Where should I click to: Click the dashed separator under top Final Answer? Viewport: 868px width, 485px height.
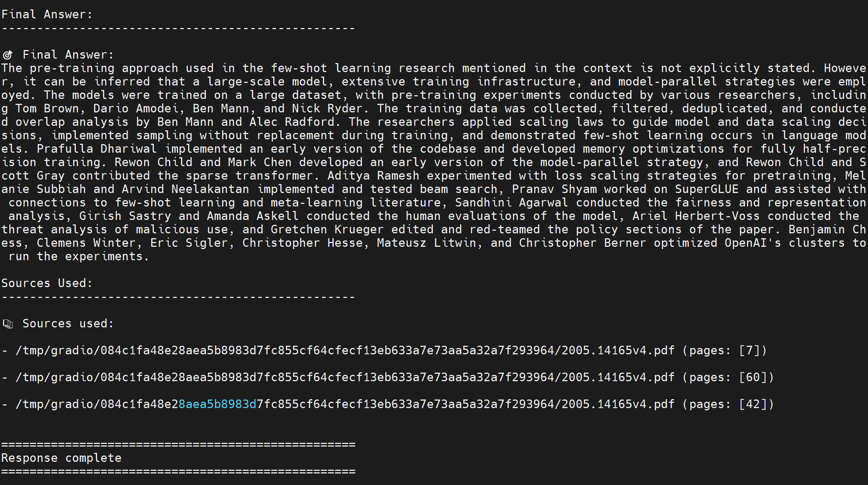pos(178,29)
